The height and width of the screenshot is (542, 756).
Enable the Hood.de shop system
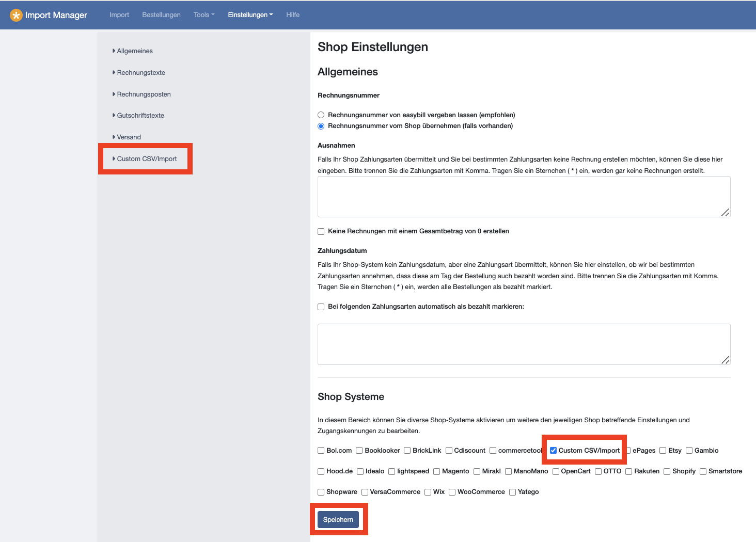tap(321, 471)
